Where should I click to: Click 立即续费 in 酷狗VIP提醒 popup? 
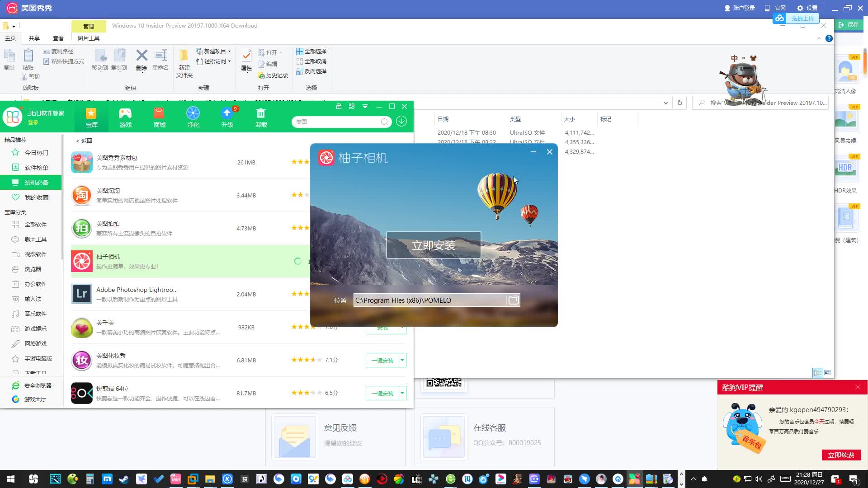[841, 455]
